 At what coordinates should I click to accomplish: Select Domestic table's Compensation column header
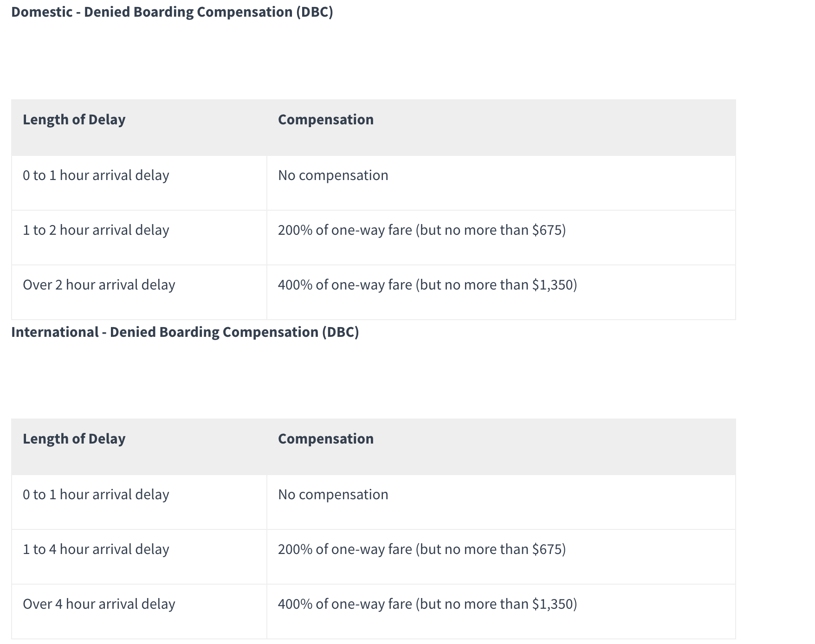click(x=326, y=120)
